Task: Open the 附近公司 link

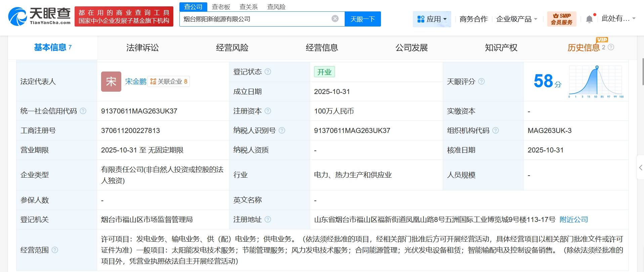Action: click(x=574, y=219)
